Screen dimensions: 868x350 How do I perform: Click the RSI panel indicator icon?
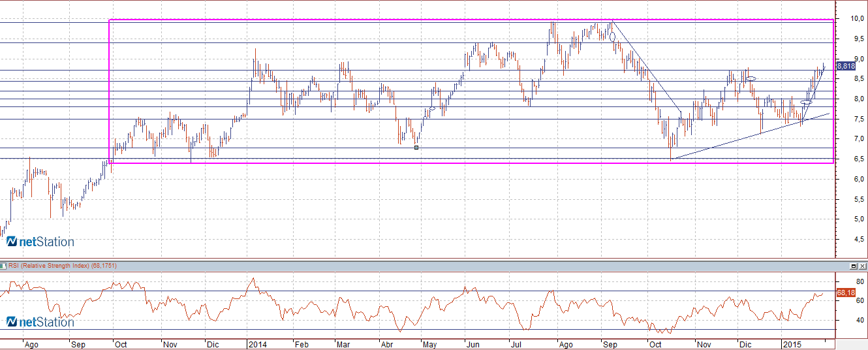pyautogui.click(x=3, y=266)
